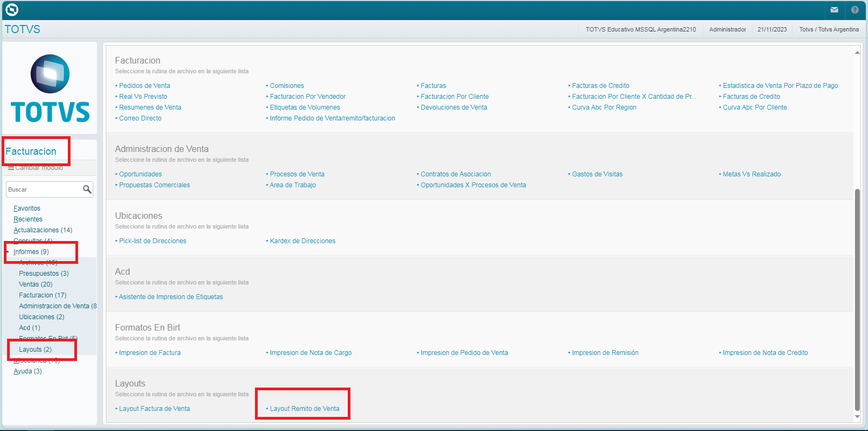Click Totvs / Totvs Argentina company label

pyautogui.click(x=829, y=29)
